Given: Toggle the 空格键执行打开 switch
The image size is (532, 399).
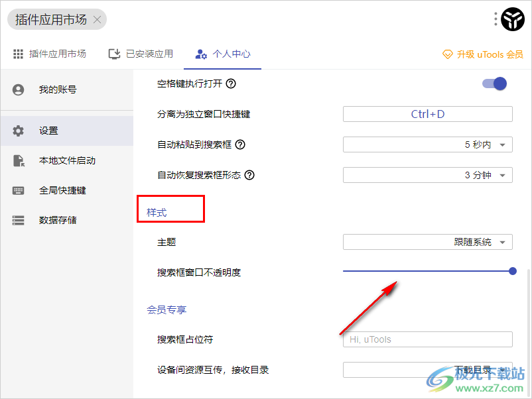Looking at the screenshot, I should point(494,84).
